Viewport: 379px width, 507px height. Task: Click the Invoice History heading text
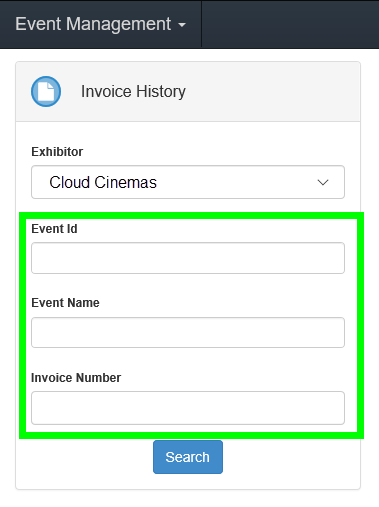[x=133, y=91]
